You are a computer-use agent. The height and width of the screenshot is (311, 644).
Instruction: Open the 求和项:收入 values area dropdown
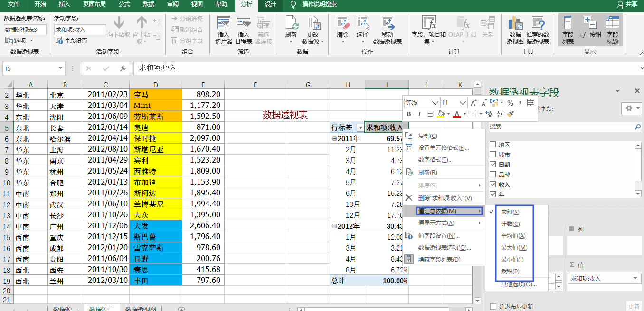point(635,278)
